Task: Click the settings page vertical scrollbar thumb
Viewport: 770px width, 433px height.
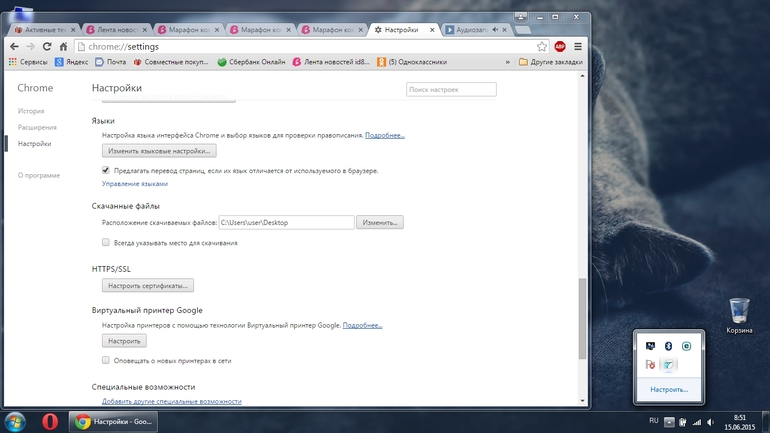Action: (x=582, y=319)
